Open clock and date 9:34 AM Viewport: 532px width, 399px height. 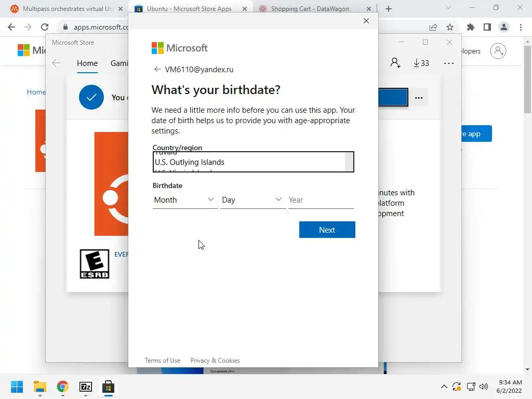[509, 387]
